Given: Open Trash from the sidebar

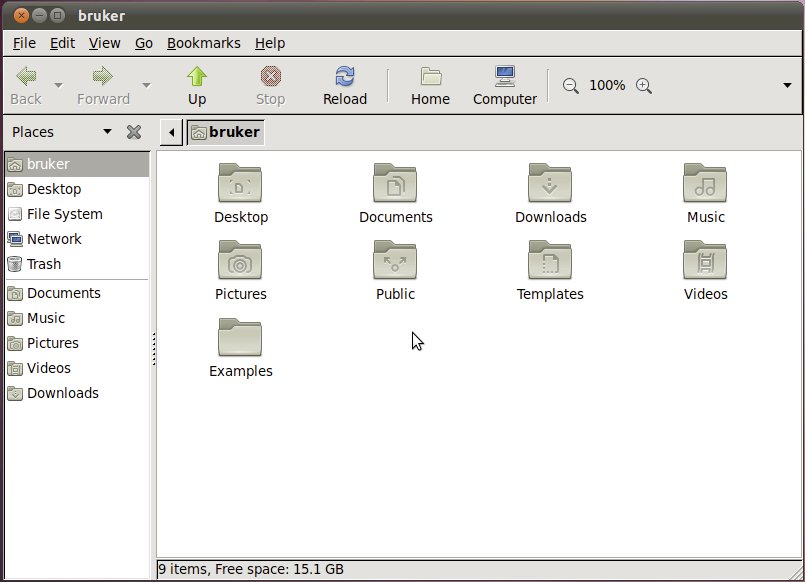Looking at the screenshot, I should click(x=77, y=264).
